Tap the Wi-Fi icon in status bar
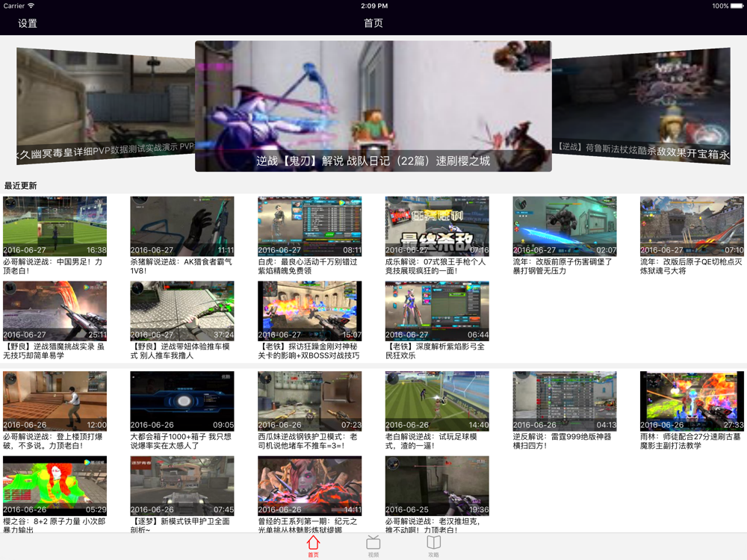Screen dimensions: 747x560 (x=31, y=6)
